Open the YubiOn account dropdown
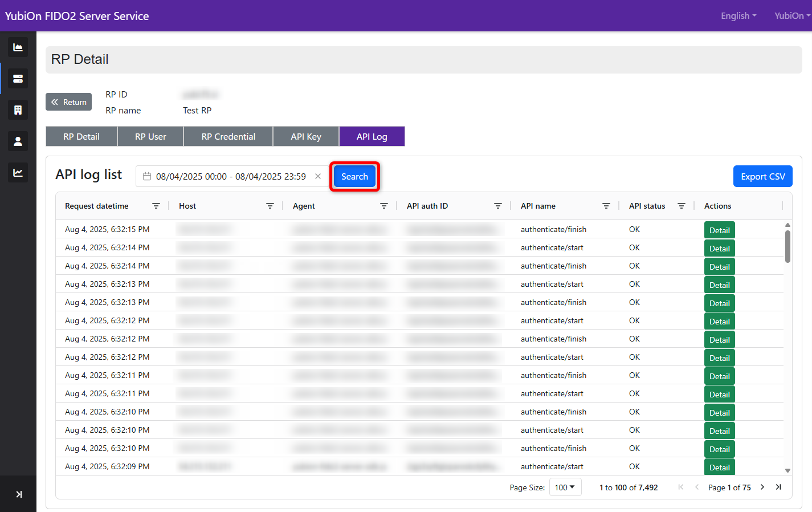Image resolution: width=812 pixels, height=512 pixels. 792,16
